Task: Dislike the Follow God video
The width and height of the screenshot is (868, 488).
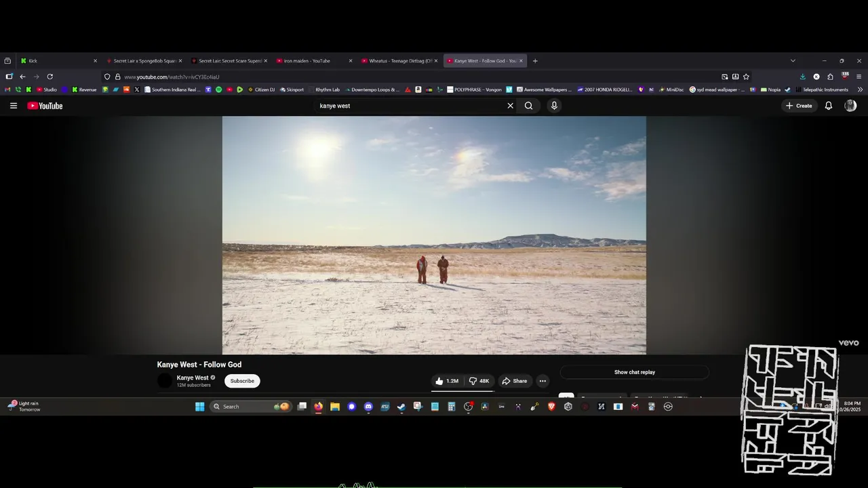Action: tap(479, 381)
